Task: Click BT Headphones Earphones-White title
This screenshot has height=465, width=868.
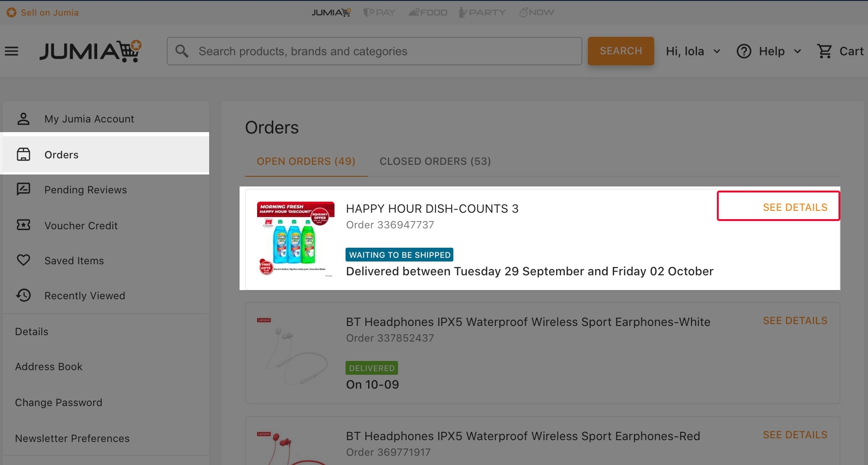Action: pos(528,322)
